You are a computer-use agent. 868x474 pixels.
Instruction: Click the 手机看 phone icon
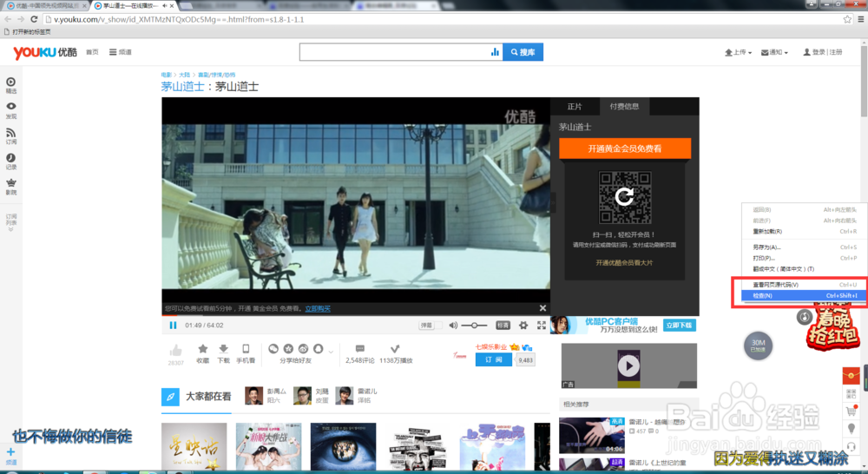coord(246,349)
